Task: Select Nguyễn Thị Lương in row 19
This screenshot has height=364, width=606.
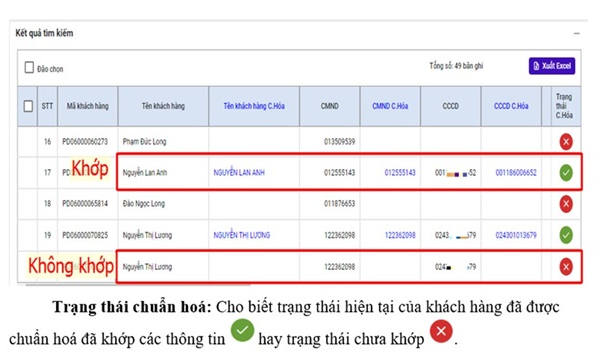Action: (x=147, y=235)
